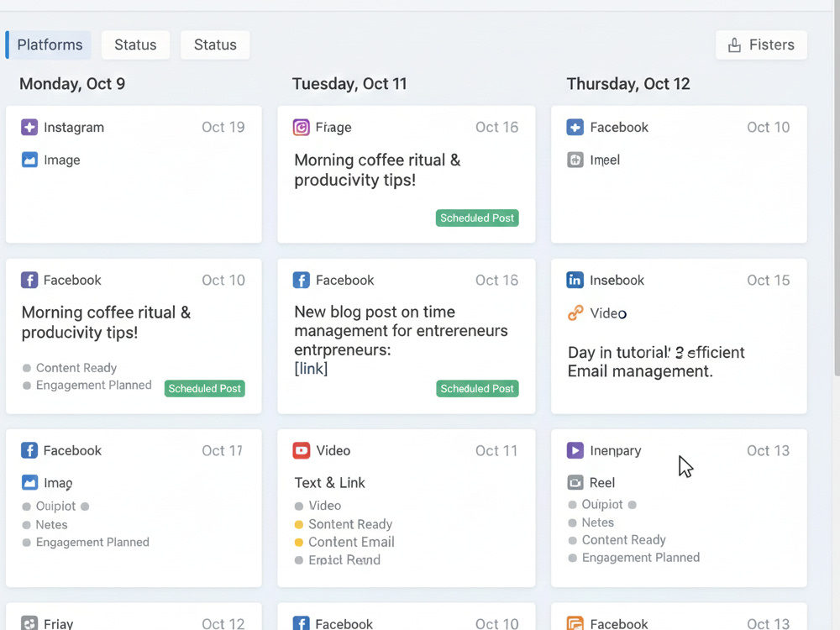
Task: Click the YouTube icon on the Oct 11 card
Action: tap(301, 450)
